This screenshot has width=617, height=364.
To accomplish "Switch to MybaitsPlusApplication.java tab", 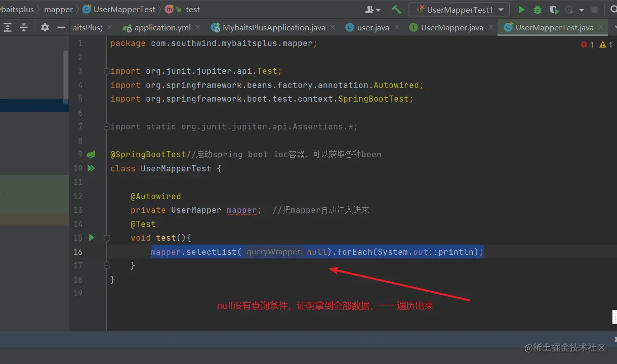I will click(x=274, y=28).
